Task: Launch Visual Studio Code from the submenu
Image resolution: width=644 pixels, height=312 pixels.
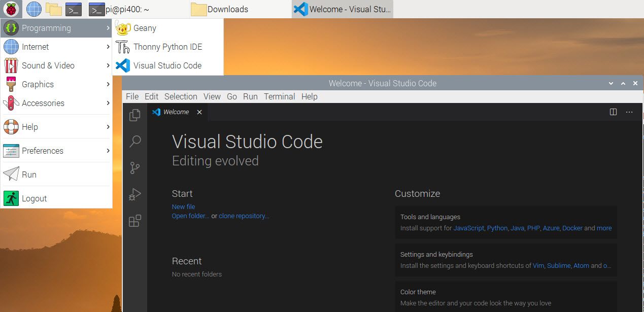Action: [167, 65]
